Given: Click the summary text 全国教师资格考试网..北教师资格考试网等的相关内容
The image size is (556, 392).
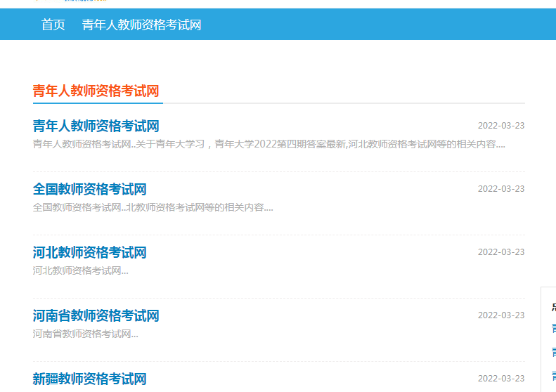Looking at the screenshot, I should pyautogui.click(x=153, y=207).
